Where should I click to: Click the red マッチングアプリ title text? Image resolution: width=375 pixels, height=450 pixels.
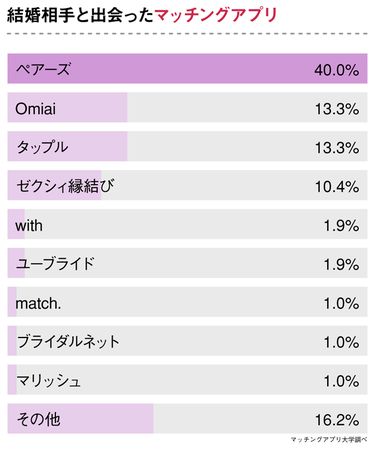point(216,15)
